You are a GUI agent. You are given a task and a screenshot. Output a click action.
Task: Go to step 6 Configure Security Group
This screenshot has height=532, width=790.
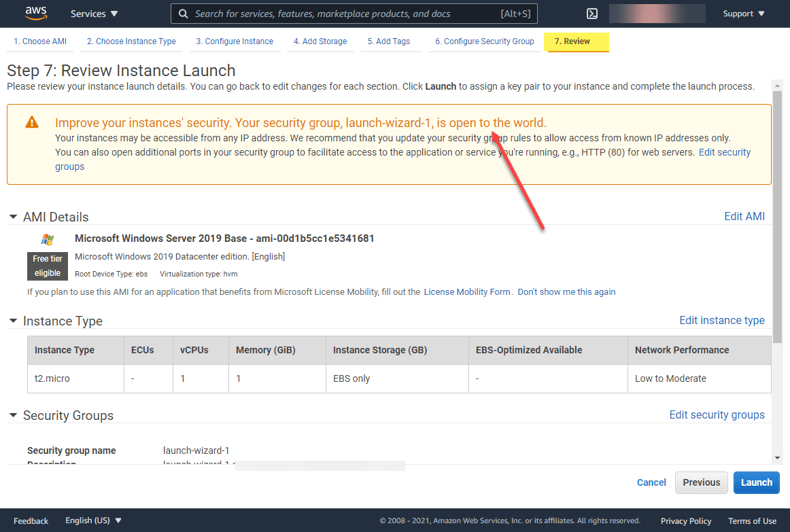point(484,41)
